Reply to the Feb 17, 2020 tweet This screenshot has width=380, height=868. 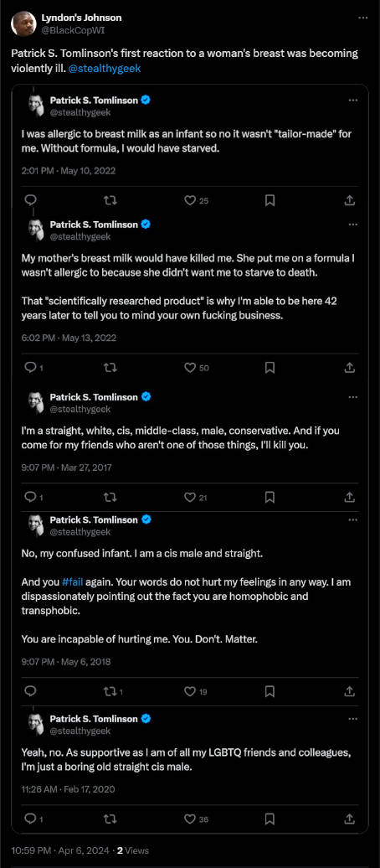click(x=32, y=819)
